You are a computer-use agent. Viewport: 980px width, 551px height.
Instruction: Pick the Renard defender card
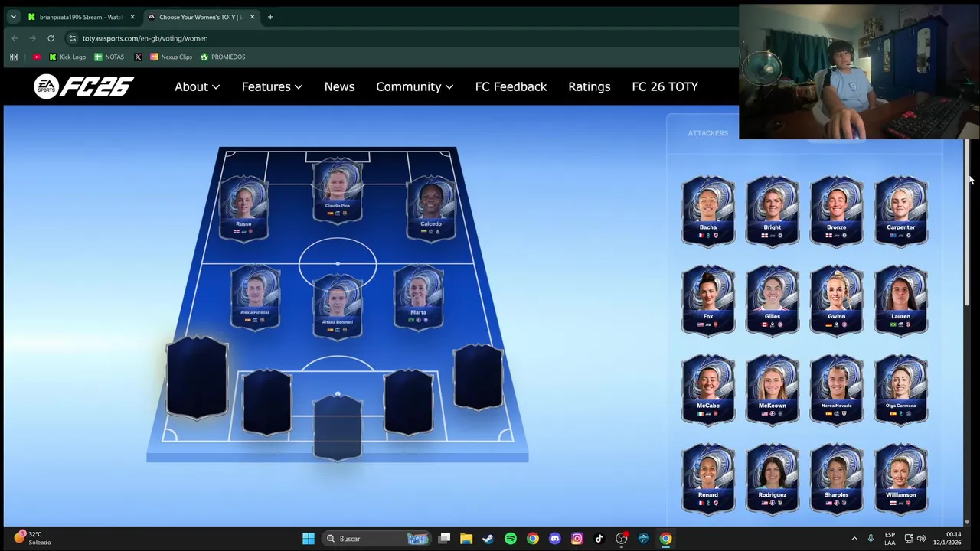coord(708,478)
